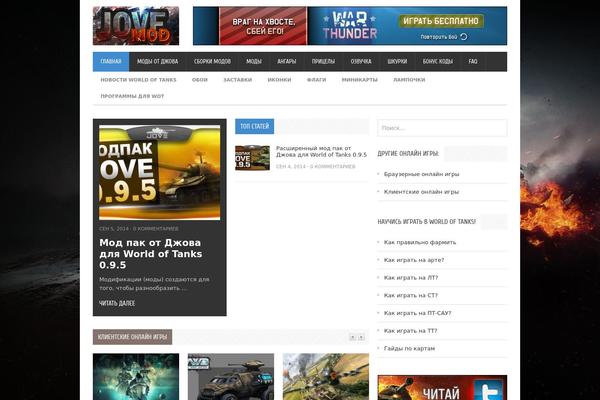Open the Обои submenu link
600x400 pixels.
200,80
